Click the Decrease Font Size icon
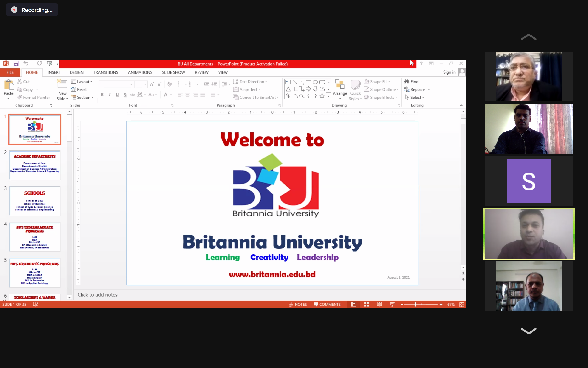 (160, 84)
